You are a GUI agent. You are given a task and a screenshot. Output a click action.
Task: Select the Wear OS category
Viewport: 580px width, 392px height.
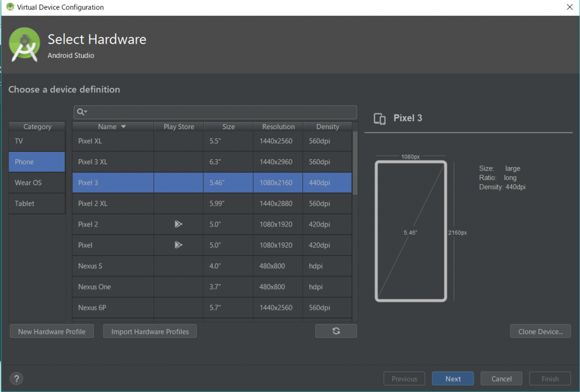pos(37,183)
